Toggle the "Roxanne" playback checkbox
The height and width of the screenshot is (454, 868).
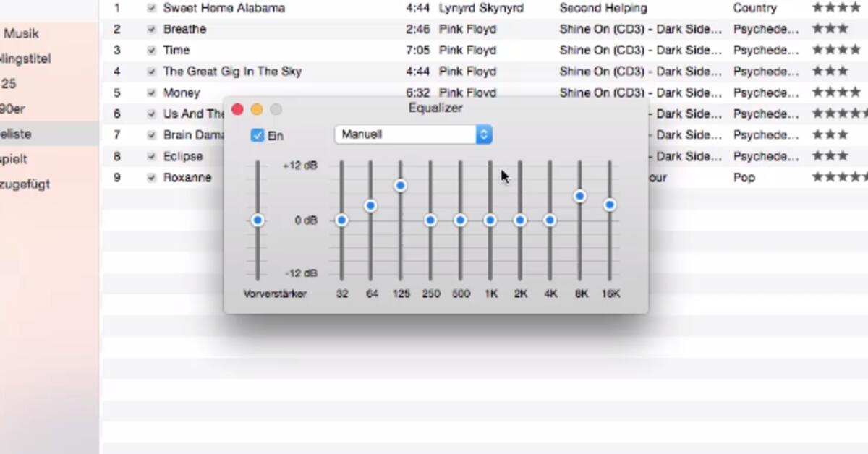pos(151,177)
